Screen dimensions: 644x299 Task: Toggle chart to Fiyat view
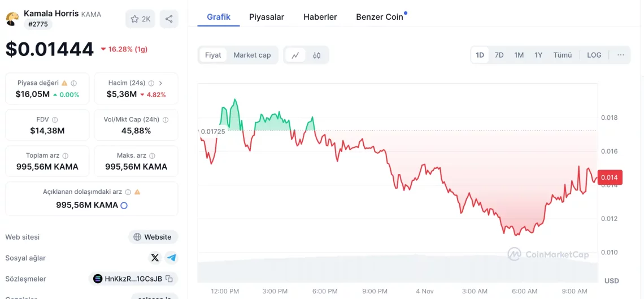[x=213, y=55]
